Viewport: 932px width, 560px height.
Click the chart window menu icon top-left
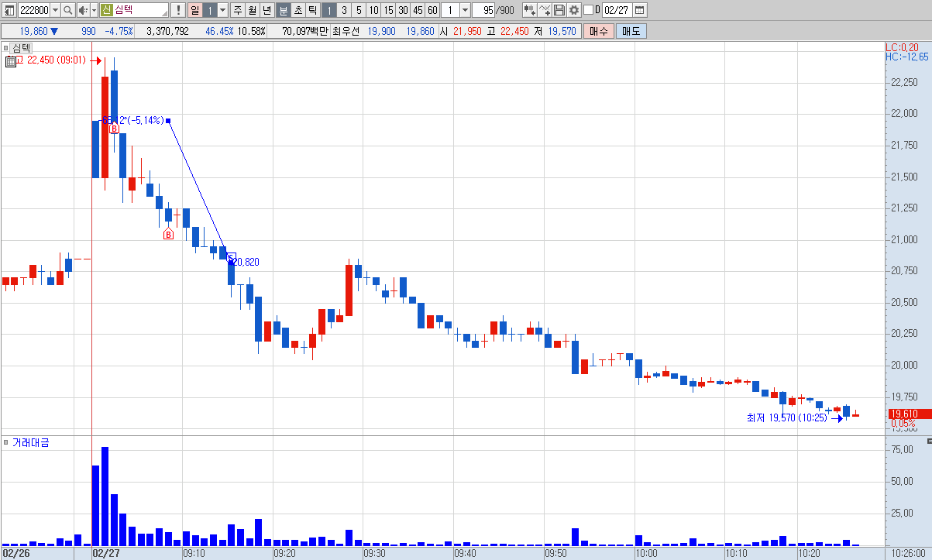(8, 10)
